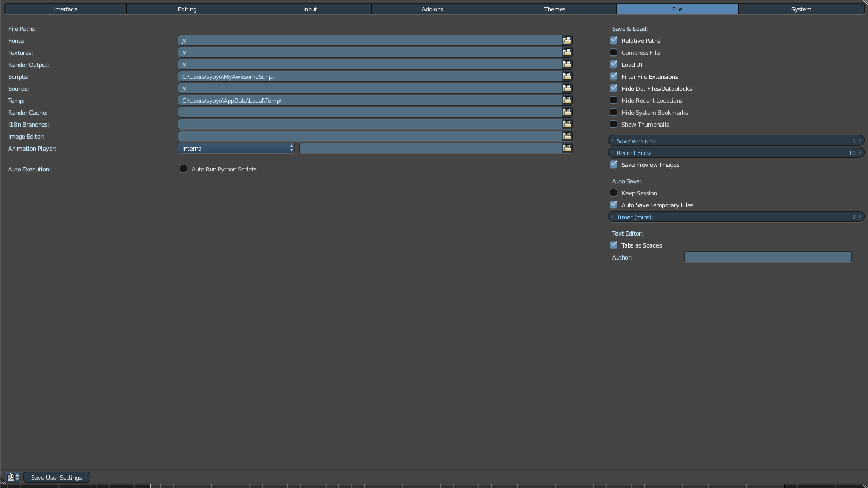Decrease Save Versions with left arrow
Screen dimensions: 868x488
[612, 141]
